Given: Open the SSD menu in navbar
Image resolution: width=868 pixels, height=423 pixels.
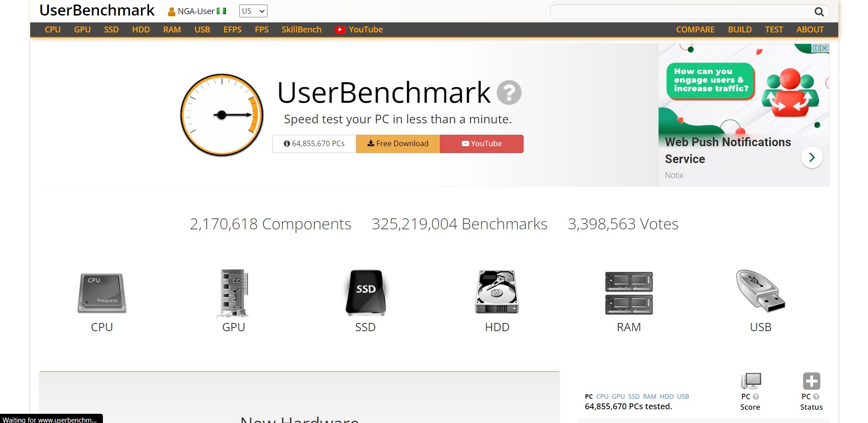Looking at the screenshot, I should click(x=111, y=30).
